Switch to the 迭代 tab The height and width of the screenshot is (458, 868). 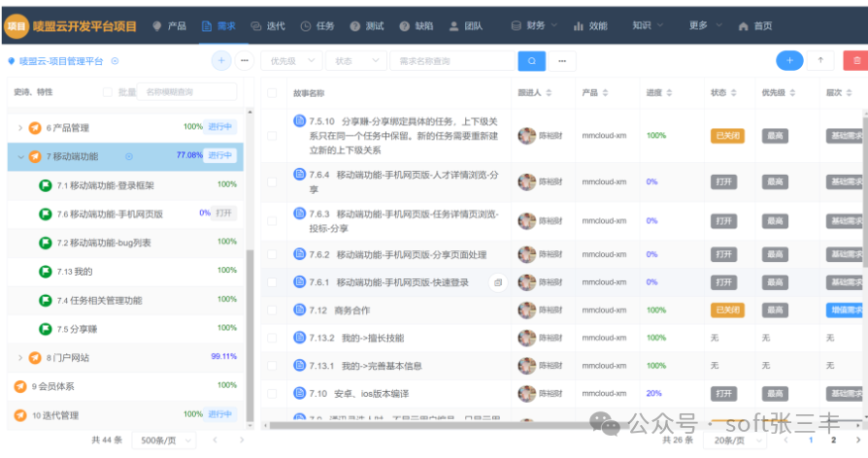pos(268,26)
